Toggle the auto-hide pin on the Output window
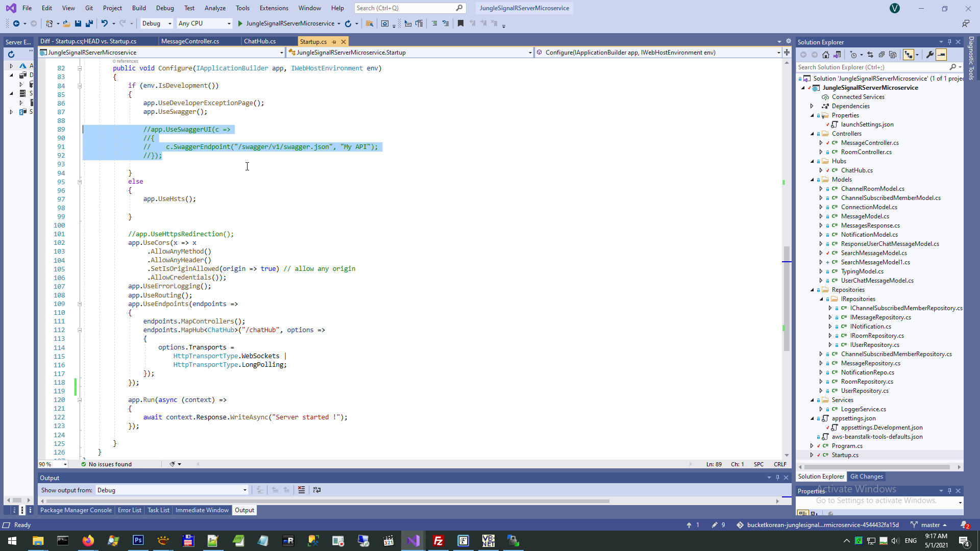 coord(777,478)
